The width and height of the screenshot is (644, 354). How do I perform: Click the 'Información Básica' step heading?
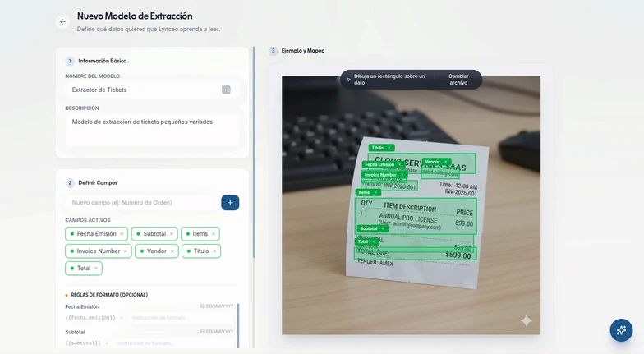point(102,61)
